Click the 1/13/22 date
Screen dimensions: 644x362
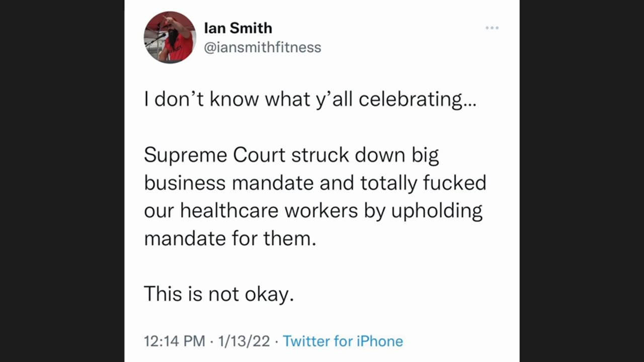click(x=243, y=341)
